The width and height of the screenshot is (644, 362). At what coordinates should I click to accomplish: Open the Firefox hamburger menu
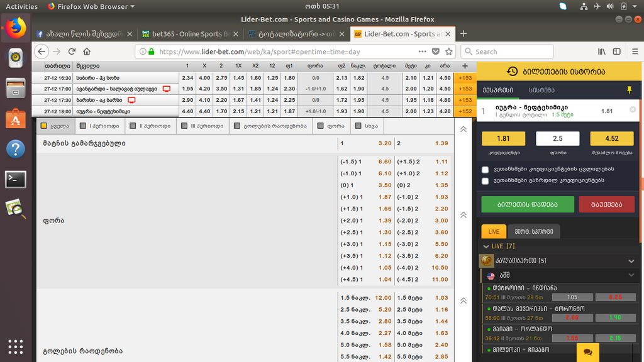pos(635,52)
